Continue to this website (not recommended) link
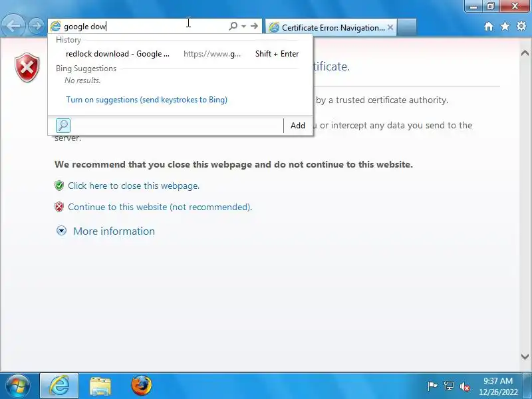Screen dimensions: 532x399 tap(160, 207)
